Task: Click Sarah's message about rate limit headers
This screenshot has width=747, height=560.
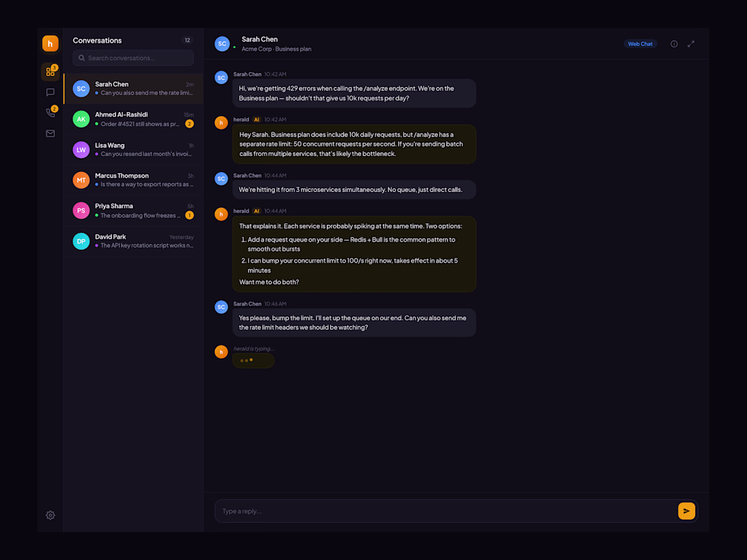Action: [354, 322]
